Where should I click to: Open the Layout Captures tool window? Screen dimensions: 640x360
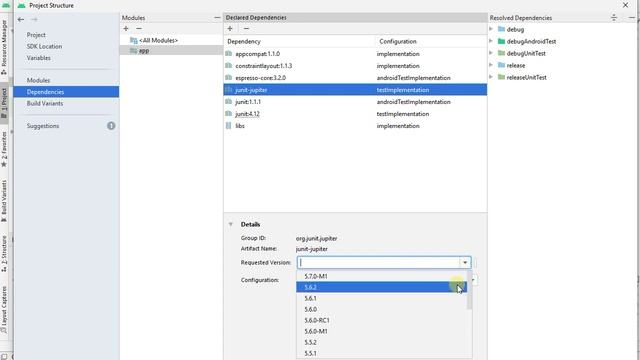[4, 309]
